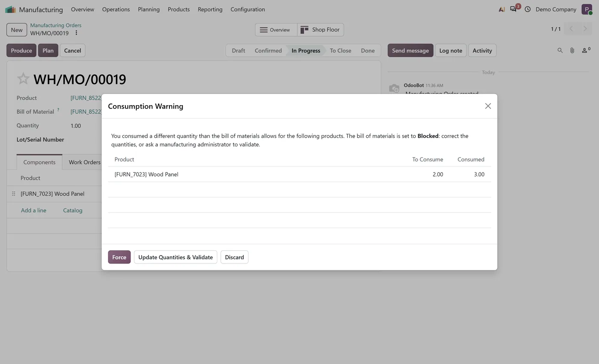The height and width of the screenshot is (364, 599).
Task: Open attachments paperclip icon
Action: 572,50
